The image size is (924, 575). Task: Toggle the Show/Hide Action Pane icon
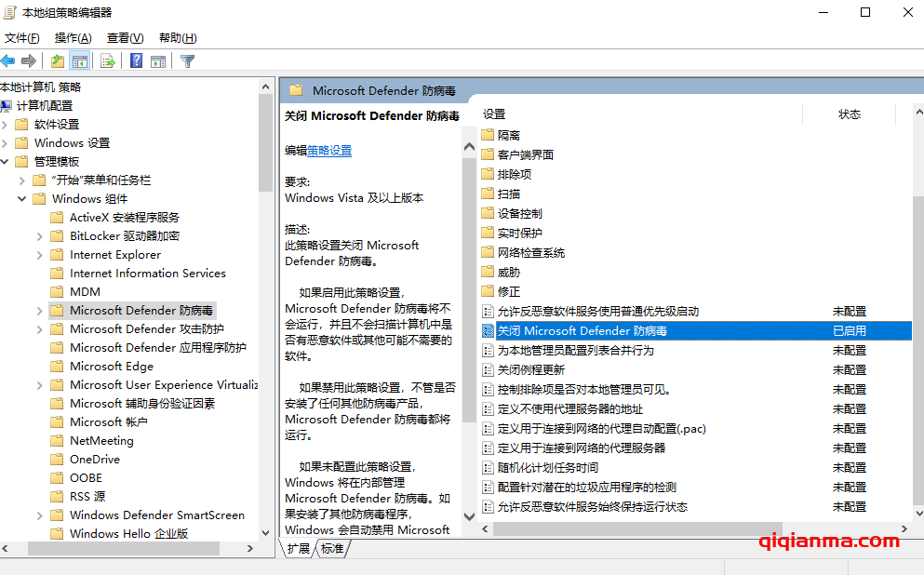coord(158,61)
